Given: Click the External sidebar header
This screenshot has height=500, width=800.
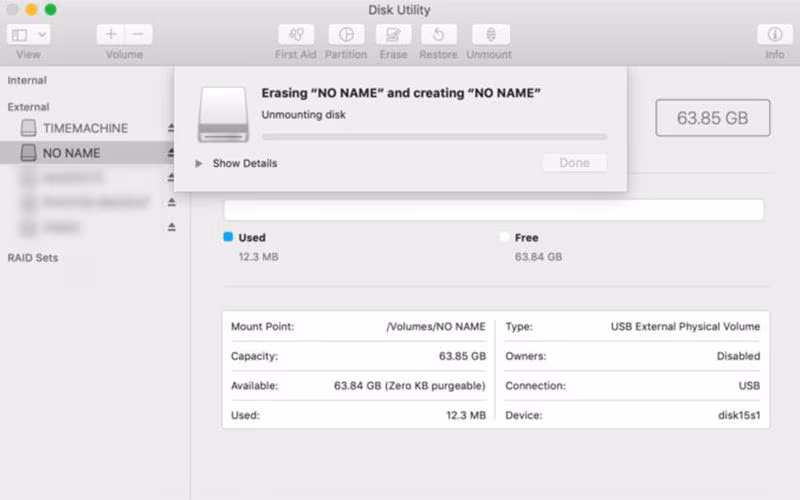Looking at the screenshot, I should click(x=29, y=107).
